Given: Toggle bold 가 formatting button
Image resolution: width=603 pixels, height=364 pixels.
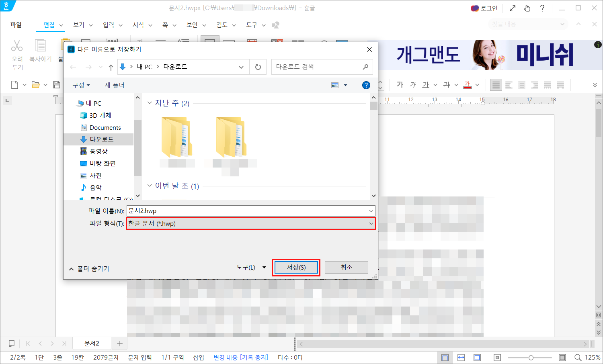Looking at the screenshot, I should click(x=400, y=85).
